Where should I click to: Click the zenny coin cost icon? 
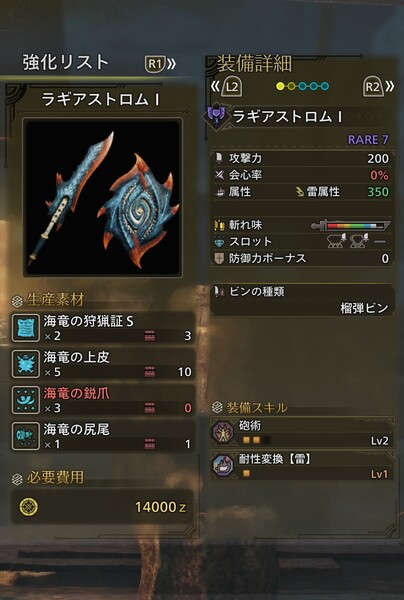29,507
